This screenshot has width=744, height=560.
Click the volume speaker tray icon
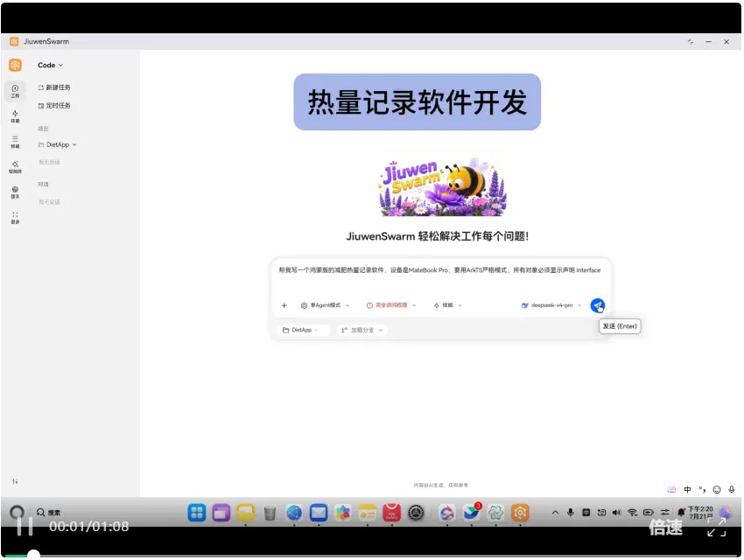click(x=616, y=513)
